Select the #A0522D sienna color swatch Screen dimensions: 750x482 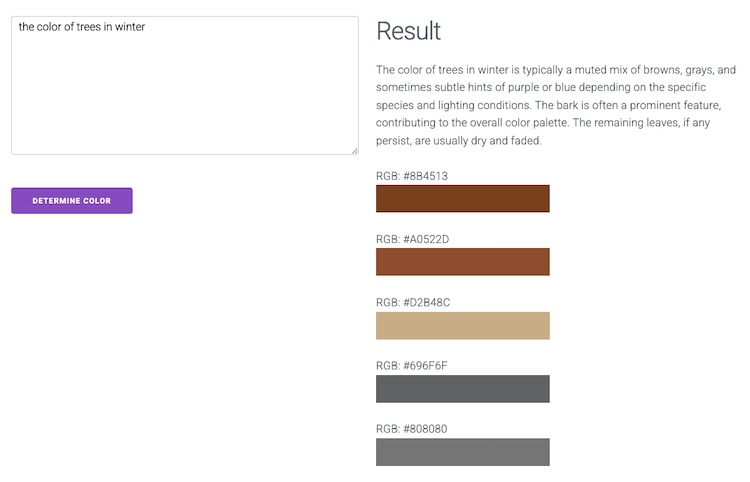click(462, 261)
